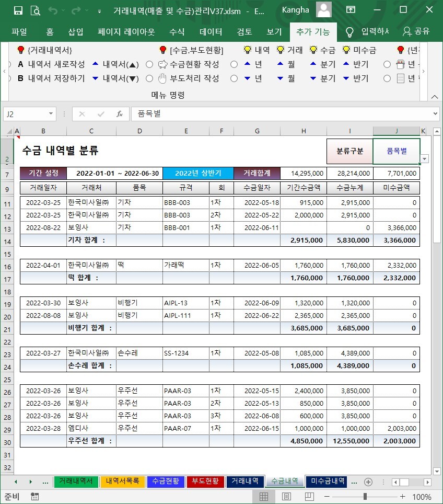Click down arrow next to 반기
This screenshot has height=504, width=443.
(346, 78)
